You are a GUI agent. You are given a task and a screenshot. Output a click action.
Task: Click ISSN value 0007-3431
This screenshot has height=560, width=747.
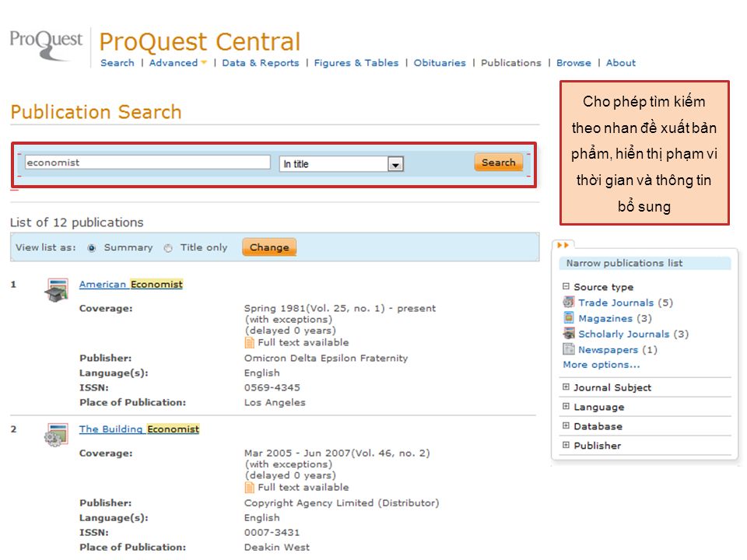tap(272, 532)
